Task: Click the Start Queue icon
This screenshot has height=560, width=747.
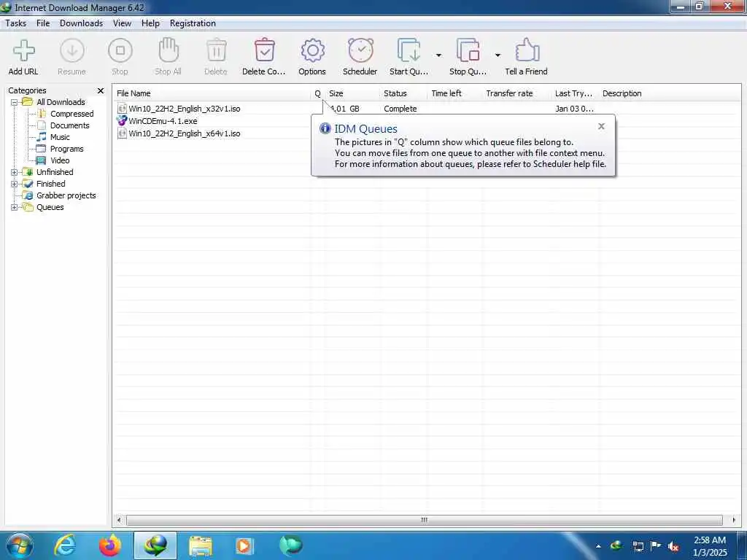Action: click(409, 50)
